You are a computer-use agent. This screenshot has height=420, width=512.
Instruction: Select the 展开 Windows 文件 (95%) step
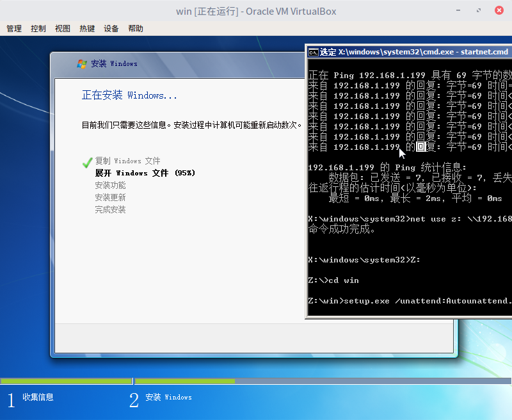point(145,173)
